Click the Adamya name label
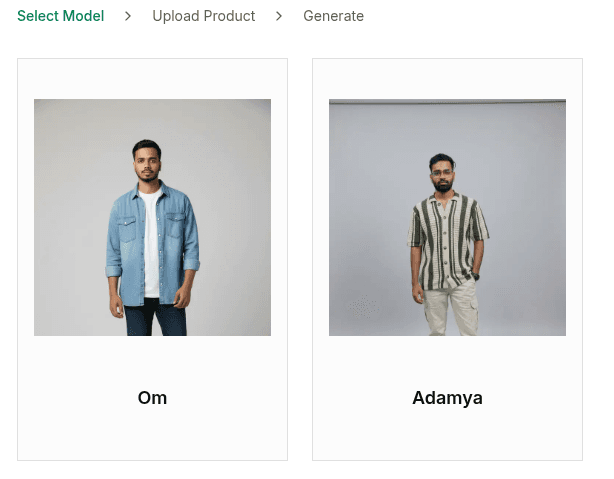 [447, 398]
